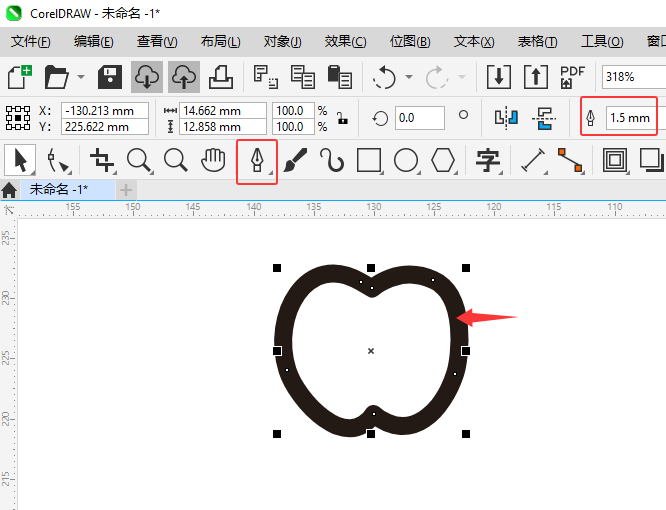Select the Drop Shadow tool
The image size is (666, 510).
[652, 160]
